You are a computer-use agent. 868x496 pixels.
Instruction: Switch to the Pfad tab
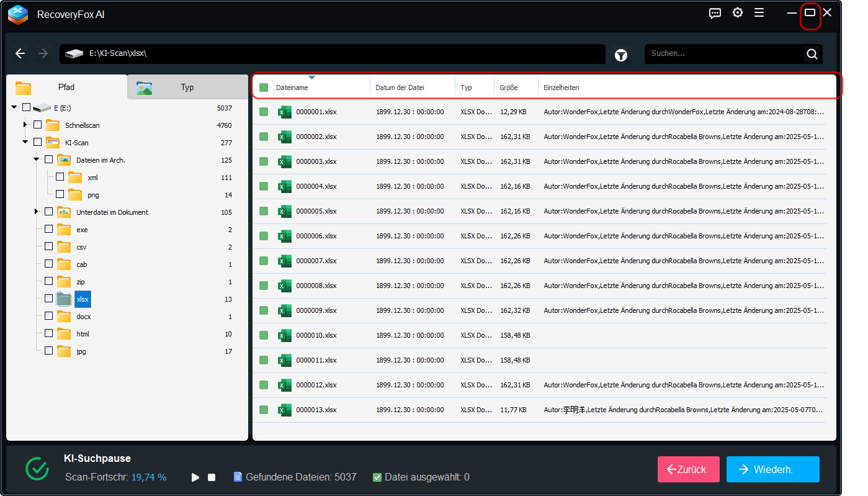point(66,88)
